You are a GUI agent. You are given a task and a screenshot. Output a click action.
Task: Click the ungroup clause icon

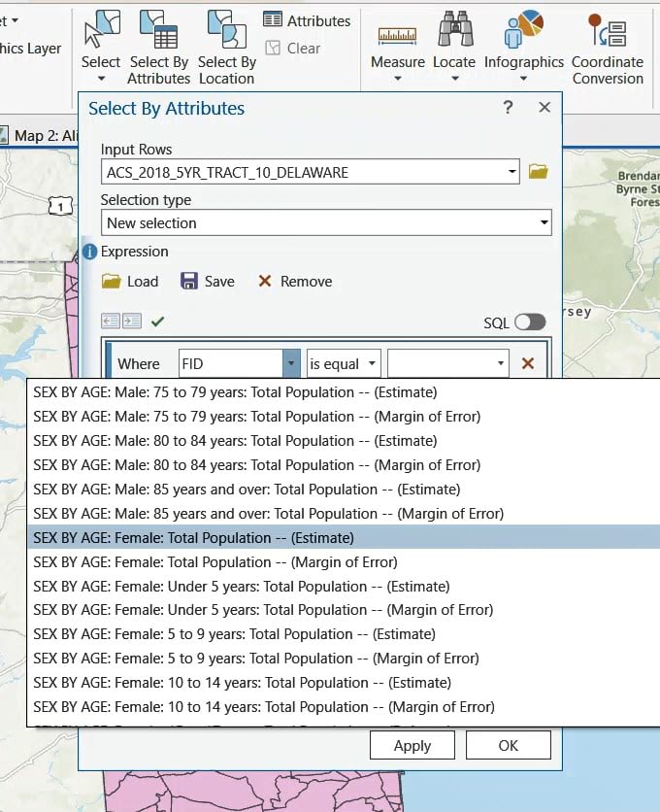(x=111, y=321)
